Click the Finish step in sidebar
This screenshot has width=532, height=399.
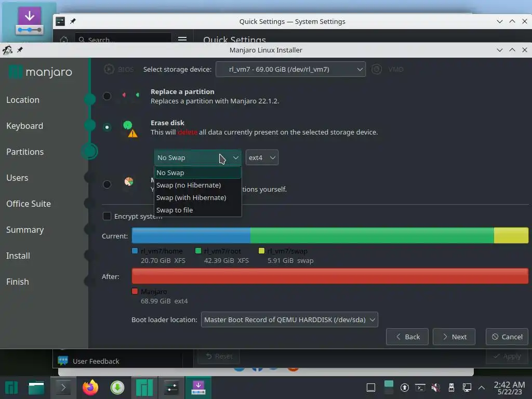click(x=18, y=282)
